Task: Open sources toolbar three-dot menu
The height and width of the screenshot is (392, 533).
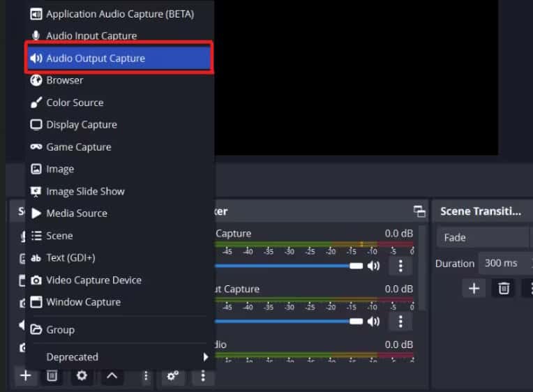Action: 146,376
